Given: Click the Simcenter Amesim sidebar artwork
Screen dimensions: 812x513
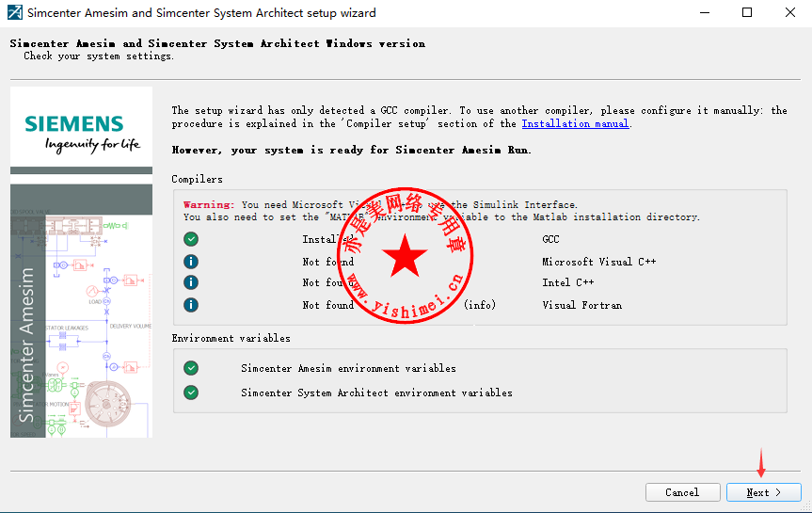Looking at the screenshot, I should pyautogui.click(x=81, y=311).
